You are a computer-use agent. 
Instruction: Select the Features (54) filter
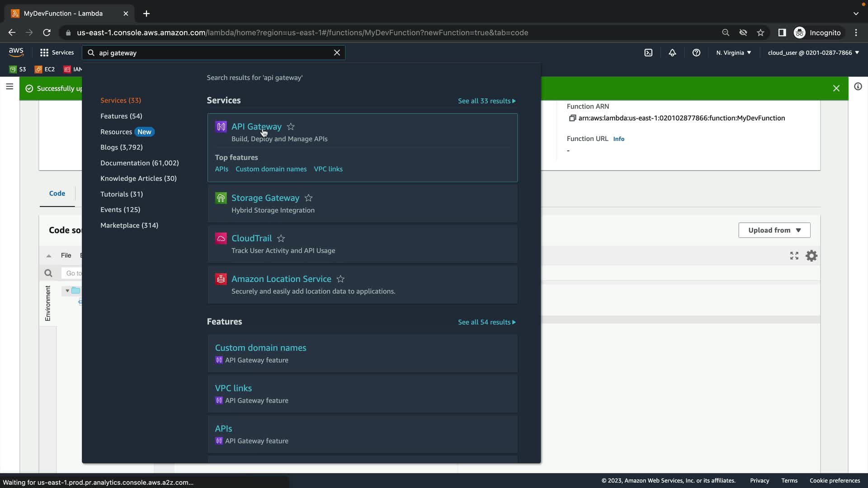click(x=121, y=116)
